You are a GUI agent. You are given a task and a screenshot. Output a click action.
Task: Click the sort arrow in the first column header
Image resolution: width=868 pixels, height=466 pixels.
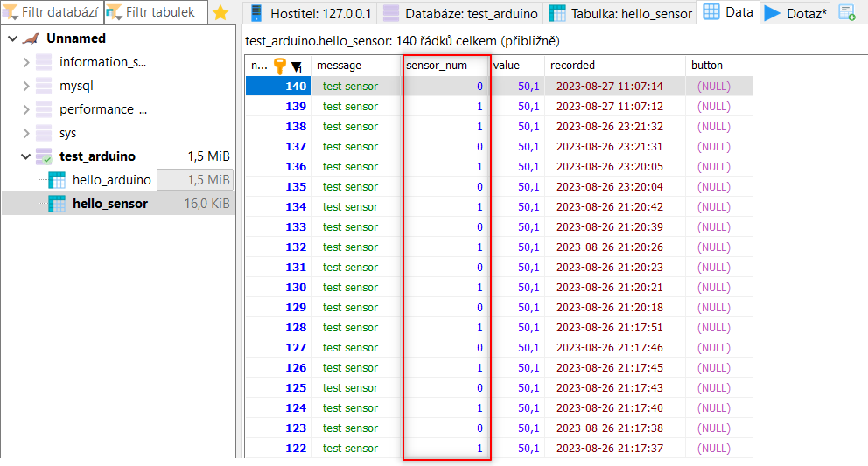point(297,66)
